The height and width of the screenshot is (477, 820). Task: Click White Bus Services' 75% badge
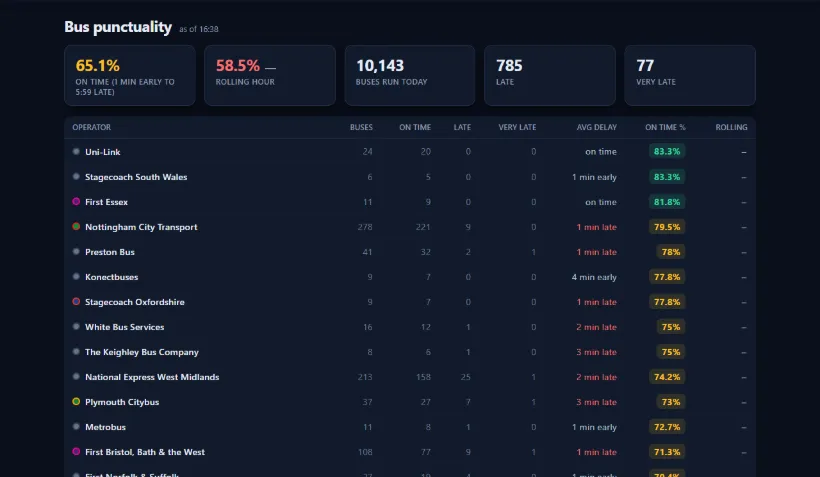click(x=670, y=327)
